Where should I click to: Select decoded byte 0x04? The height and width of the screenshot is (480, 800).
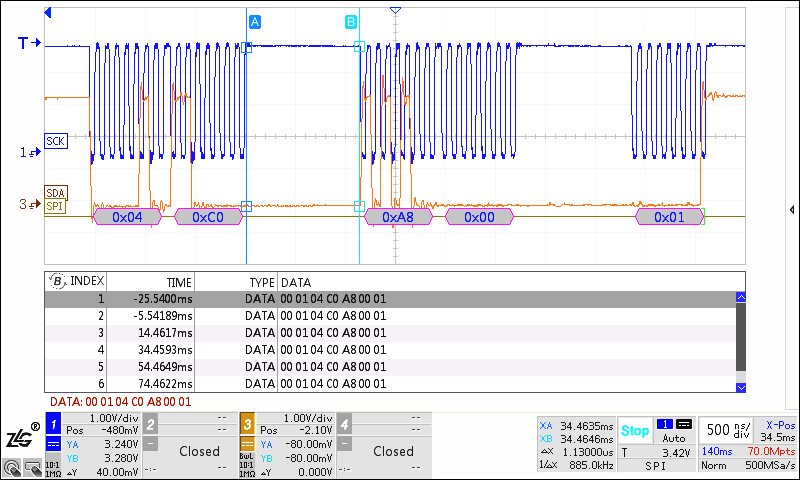128,217
